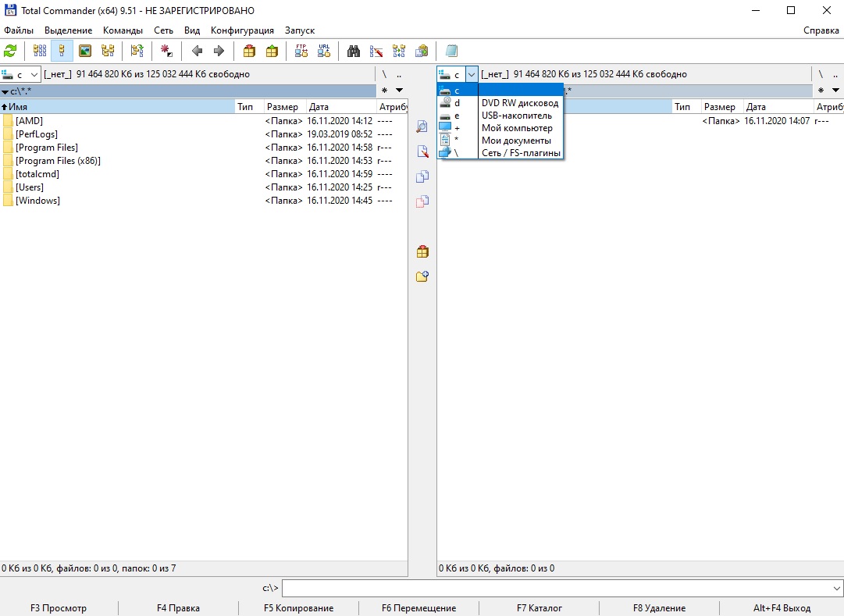Open left panel directory history arrow
The width and height of the screenshot is (844, 616).
click(x=400, y=91)
